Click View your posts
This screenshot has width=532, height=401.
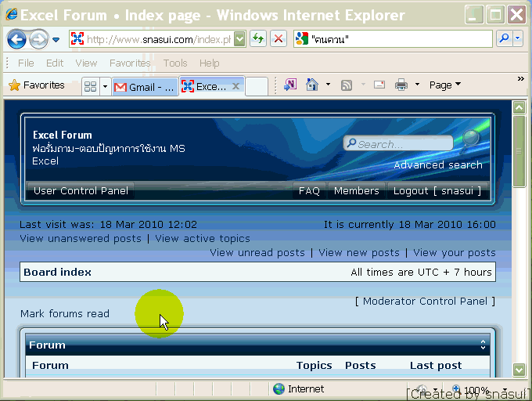click(x=455, y=253)
